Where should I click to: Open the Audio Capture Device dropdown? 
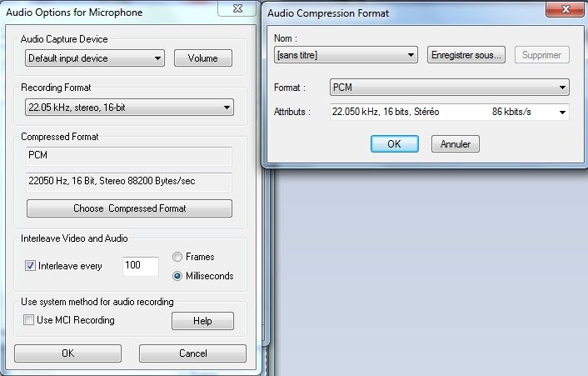94,58
